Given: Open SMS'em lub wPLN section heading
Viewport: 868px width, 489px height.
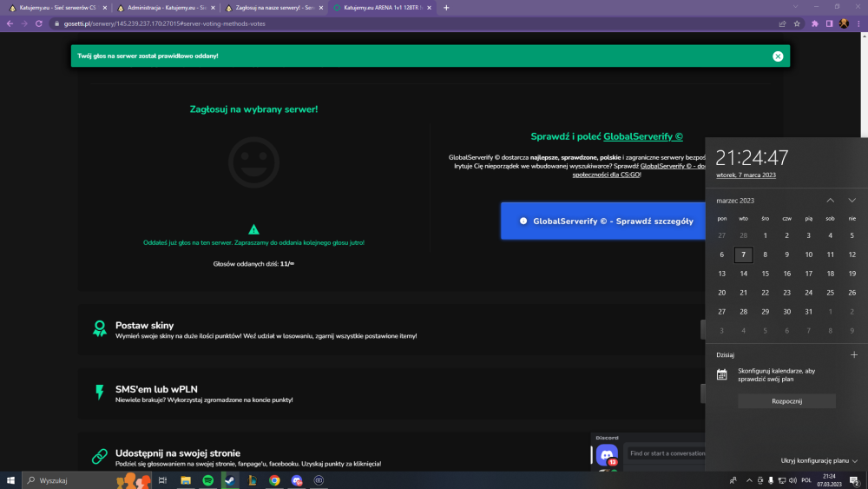Looking at the screenshot, I should 156,389.
